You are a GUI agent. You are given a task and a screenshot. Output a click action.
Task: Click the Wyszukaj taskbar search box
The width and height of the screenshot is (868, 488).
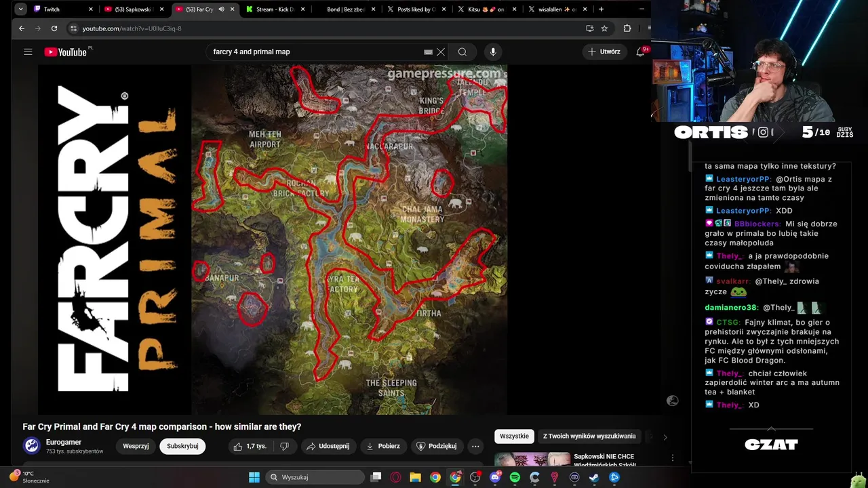coord(314,477)
